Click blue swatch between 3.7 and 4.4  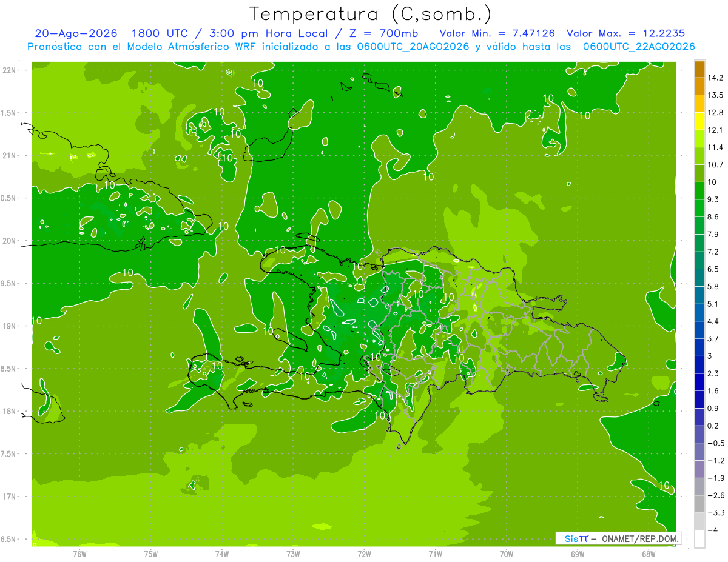699,329
